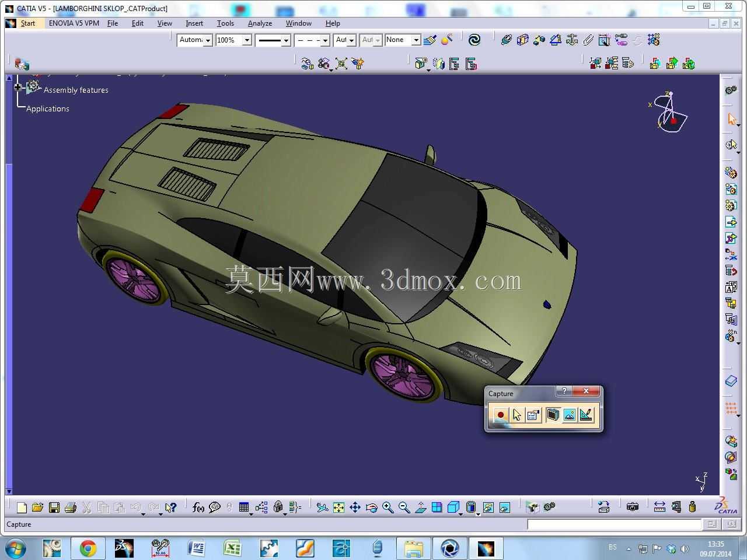Click the swirl update icon

474,40
